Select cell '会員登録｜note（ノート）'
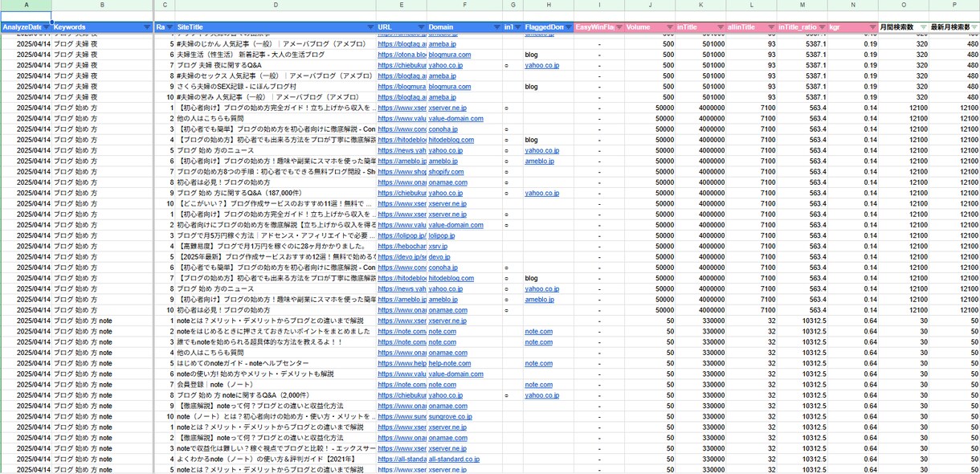 (276, 384)
